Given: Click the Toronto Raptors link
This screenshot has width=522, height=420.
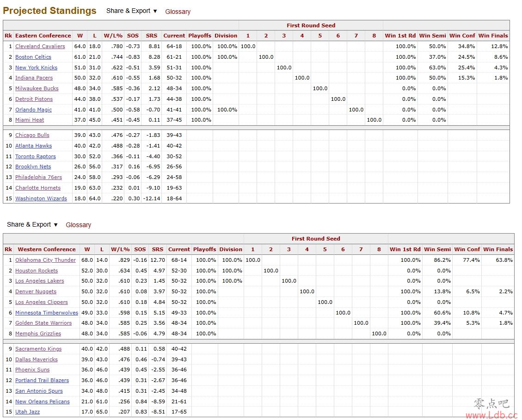Looking at the screenshot, I should pyautogui.click(x=36, y=156).
